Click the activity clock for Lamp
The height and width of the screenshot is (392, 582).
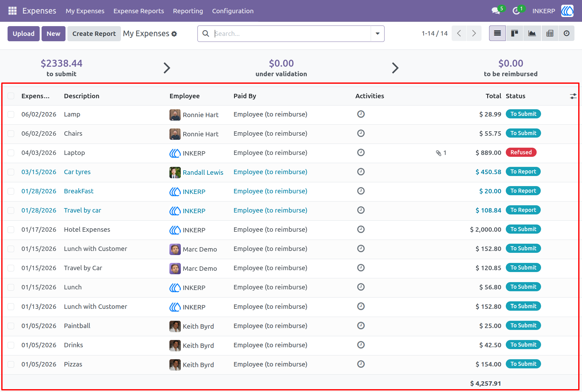(x=361, y=114)
